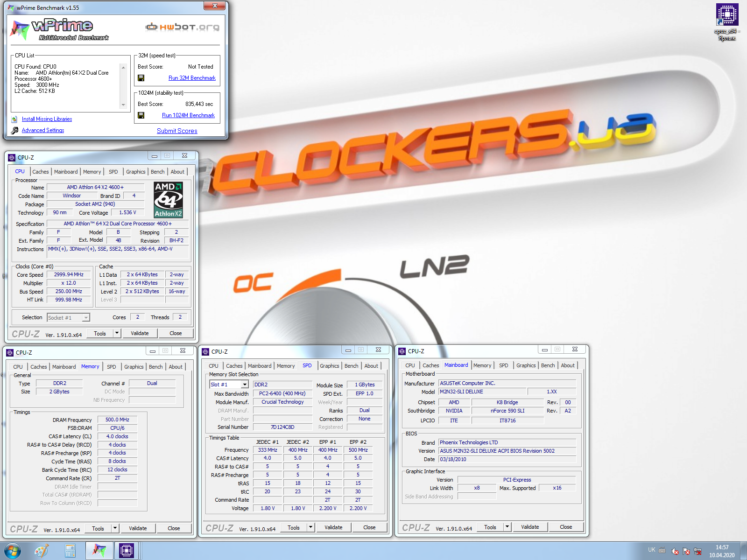747x560 pixels.
Task: Click the Module Manuf. field Crucial Technology
Action: coord(282,402)
